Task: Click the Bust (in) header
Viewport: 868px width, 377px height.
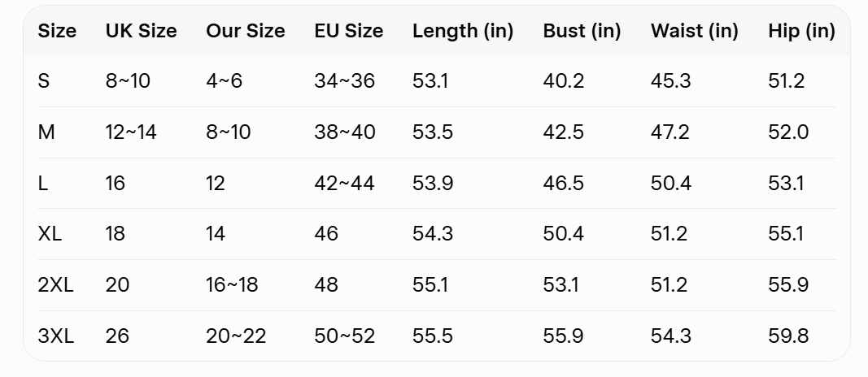Action: click(582, 31)
